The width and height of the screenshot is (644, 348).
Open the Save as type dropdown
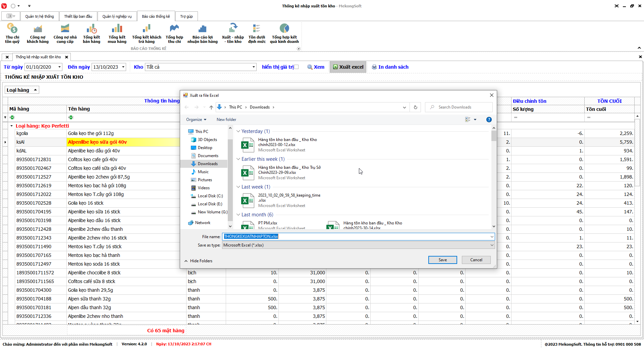[492, 245]
